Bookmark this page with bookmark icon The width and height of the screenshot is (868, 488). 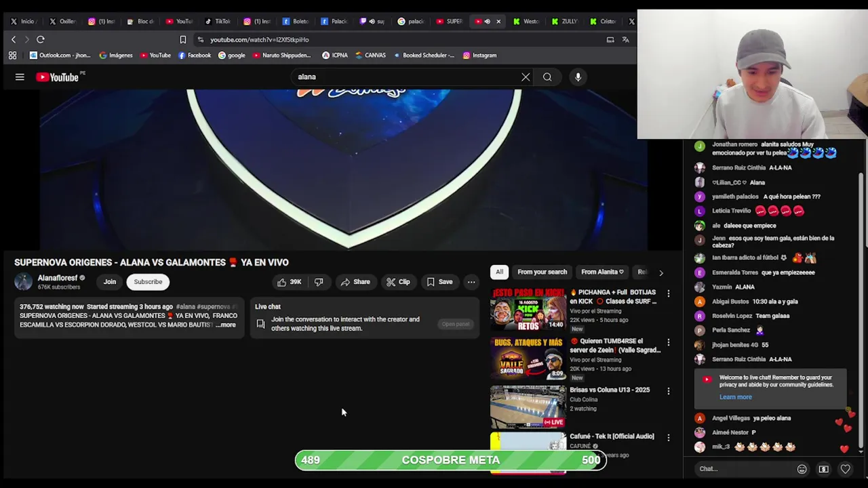click(182, 39)
